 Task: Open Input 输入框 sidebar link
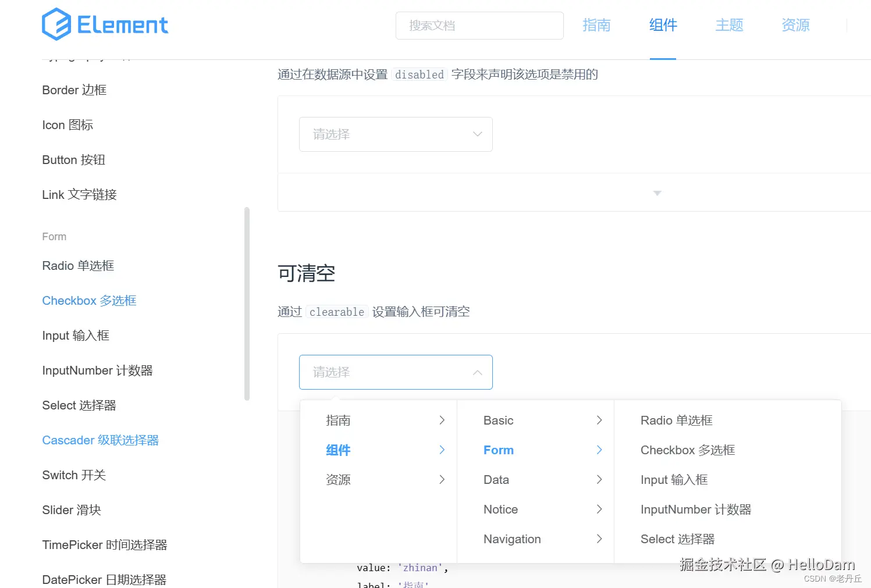pyautogui.click(x=76, y=336)
